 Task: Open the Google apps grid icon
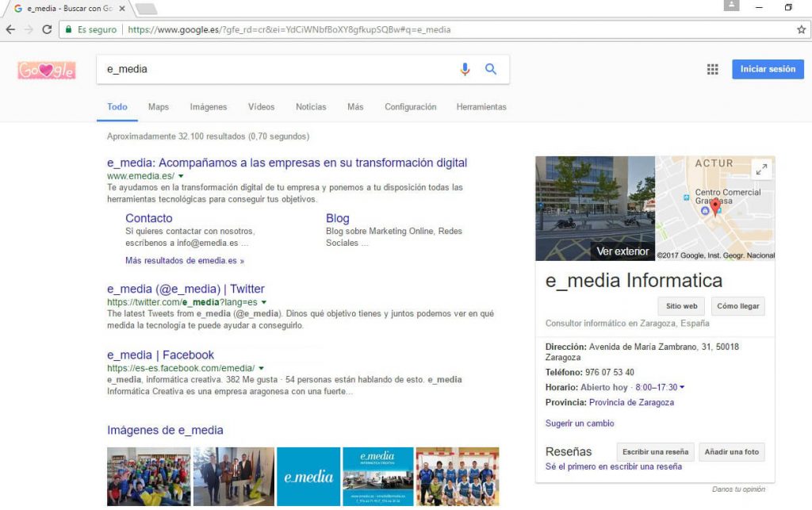pyautogui.click(x=713, y=69)
